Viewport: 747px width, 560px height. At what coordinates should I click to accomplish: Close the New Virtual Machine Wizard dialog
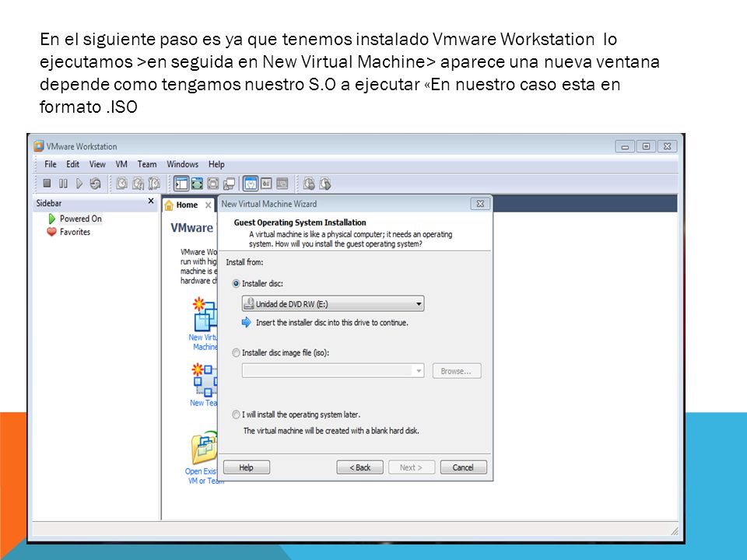(480, 204)
